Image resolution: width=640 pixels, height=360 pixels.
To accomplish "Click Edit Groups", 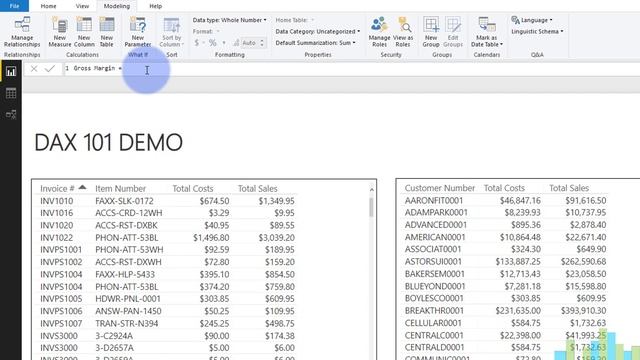I will [453, 32].
